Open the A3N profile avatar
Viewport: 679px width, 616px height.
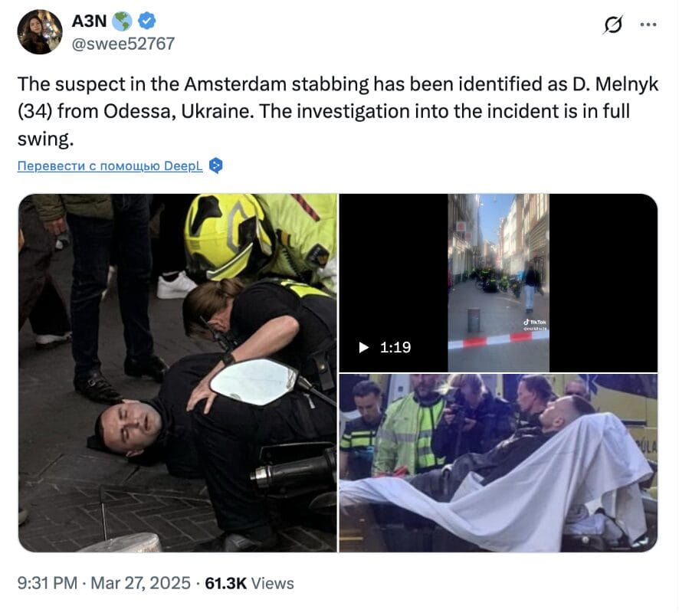(x=39, y=32)
